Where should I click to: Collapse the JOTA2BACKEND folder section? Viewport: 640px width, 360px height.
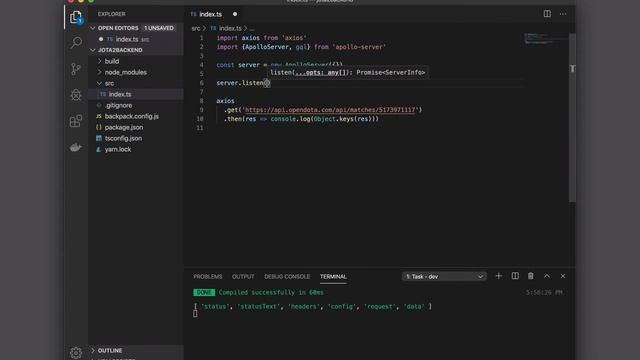point(93,50)
